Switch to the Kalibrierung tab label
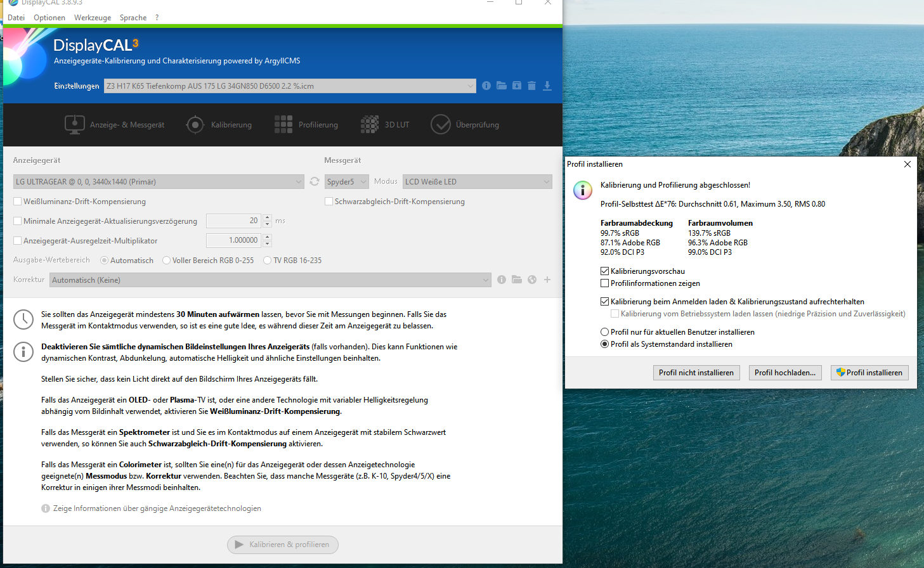The image size is (924, 568). point(231,125)
